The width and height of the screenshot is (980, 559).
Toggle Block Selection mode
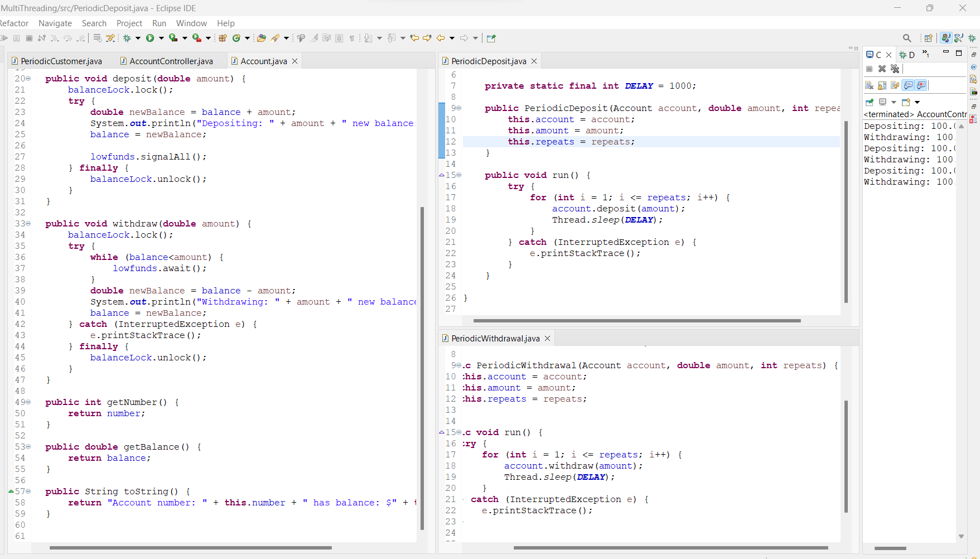[339, 38]
